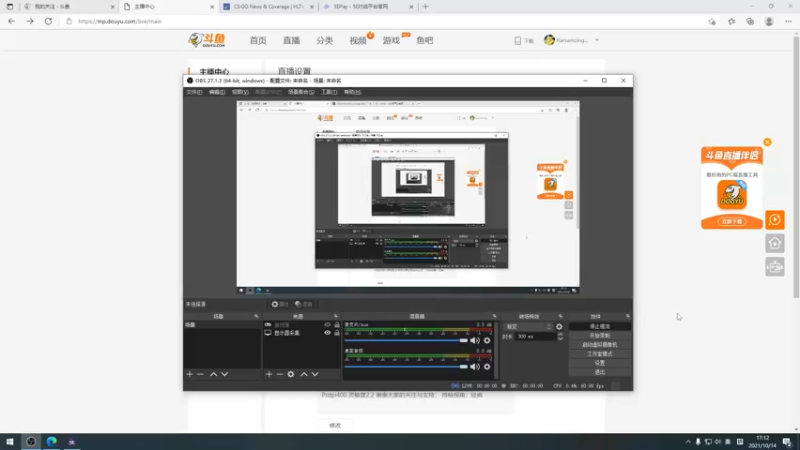Image resolution: width=800 pixels, height=450 pixels.
Task: Set 桌面音频 volume slider
Action: tap(406, 366)
